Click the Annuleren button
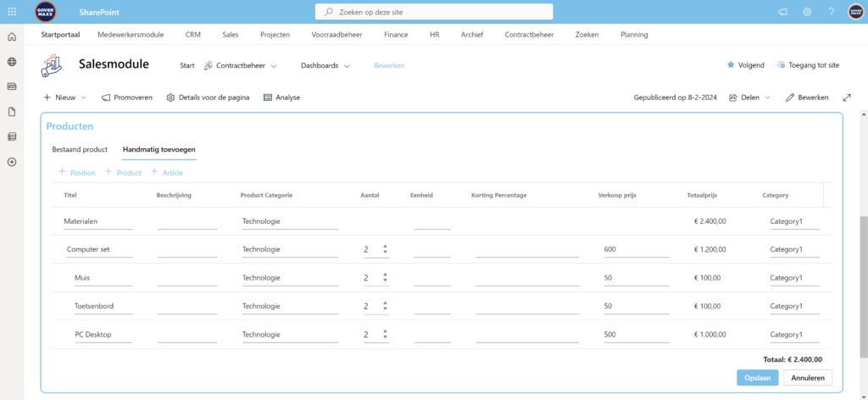Screen dimensions: 868x400 (808, 378)
